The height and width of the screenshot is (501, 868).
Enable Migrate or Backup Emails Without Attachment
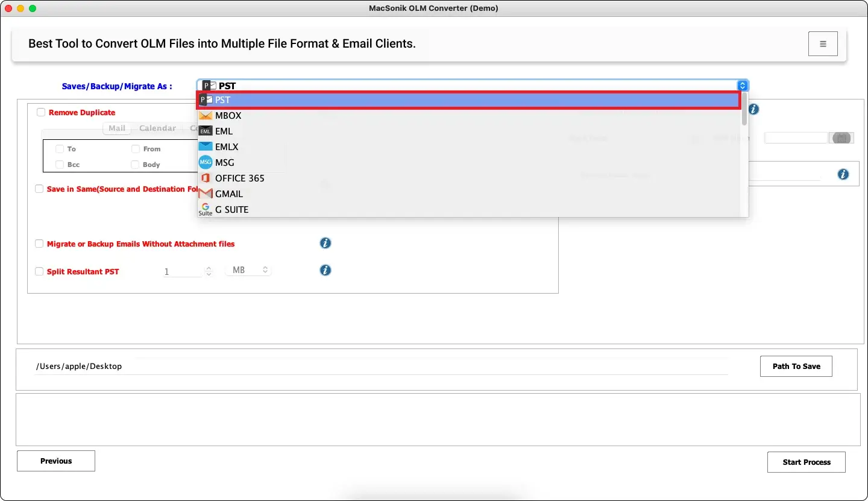click(x=39, y=244)
